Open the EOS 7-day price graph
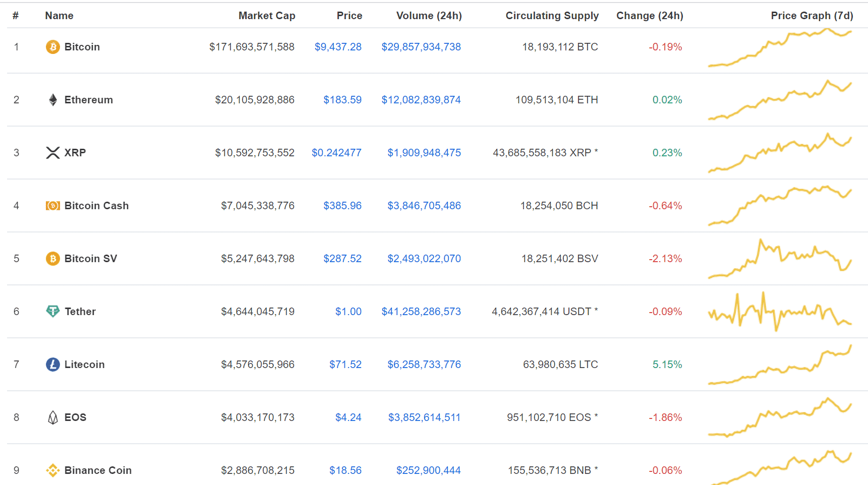This screenshot has width=868, height=485. point(780,417)
